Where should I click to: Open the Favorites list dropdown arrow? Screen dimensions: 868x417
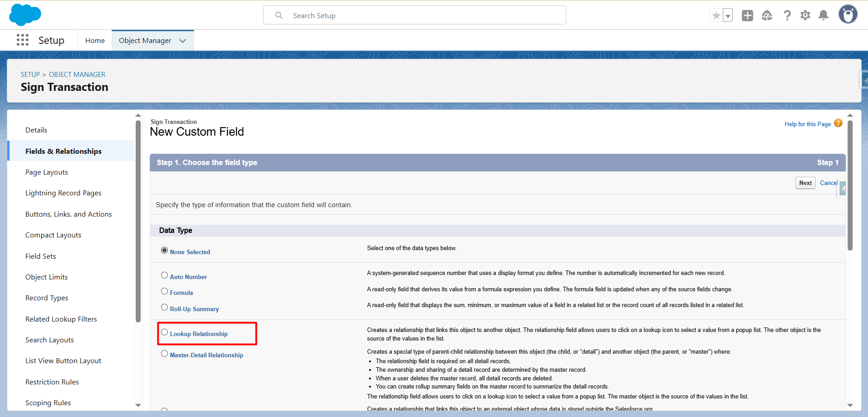(x=728, y=16)
